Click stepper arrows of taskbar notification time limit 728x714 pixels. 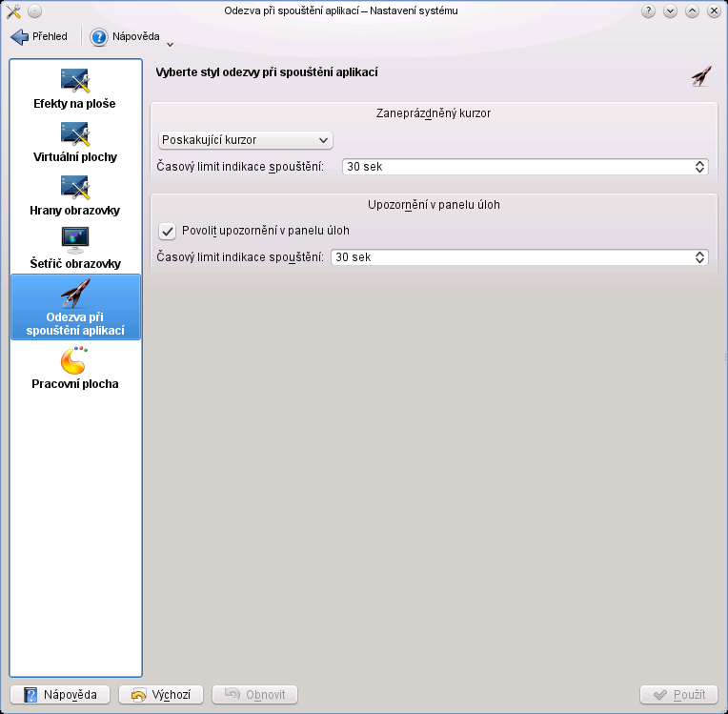(x=699, y=257)
